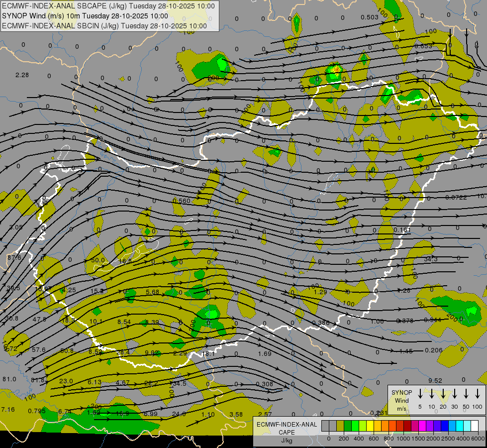Screen dimensions: 487x448
Task: Click the 400 tick label on CAPE scale
Action: [359, 439]
